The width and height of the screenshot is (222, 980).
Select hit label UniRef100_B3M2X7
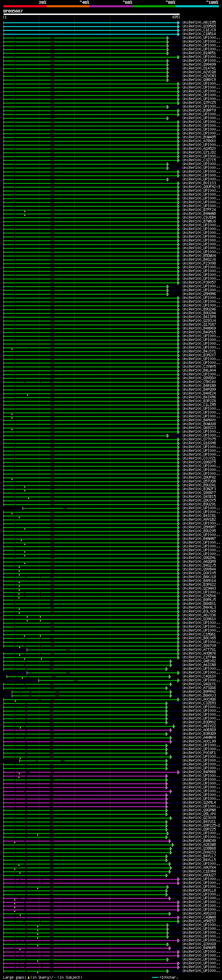[x=199, y=355]
